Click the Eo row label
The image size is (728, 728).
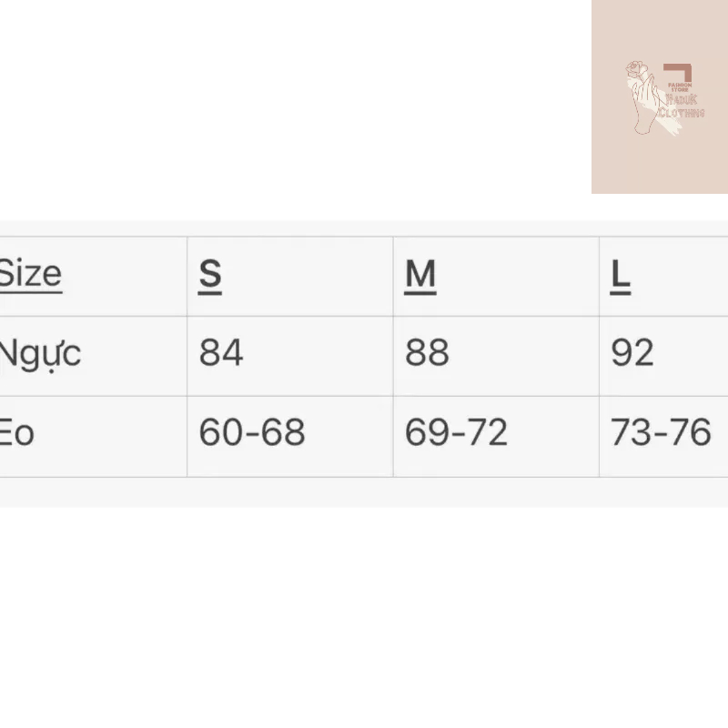pyautogui.click(x=16, y=433)
